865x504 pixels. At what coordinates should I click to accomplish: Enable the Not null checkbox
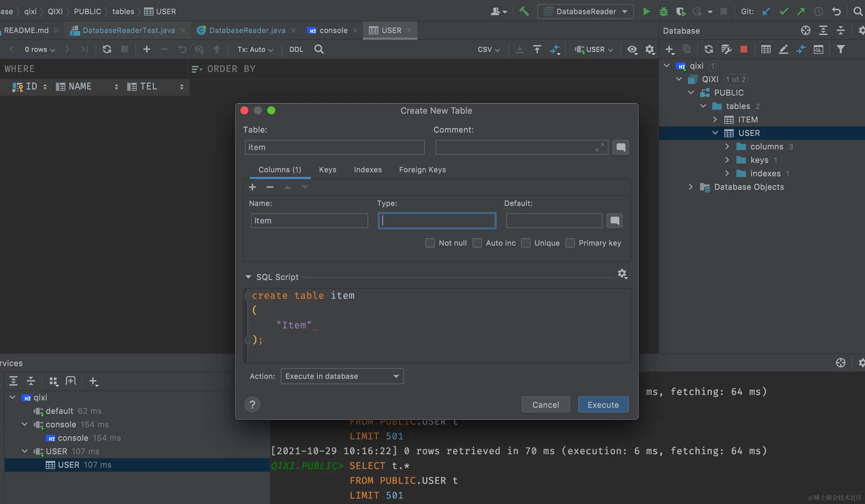coord(430,243)
